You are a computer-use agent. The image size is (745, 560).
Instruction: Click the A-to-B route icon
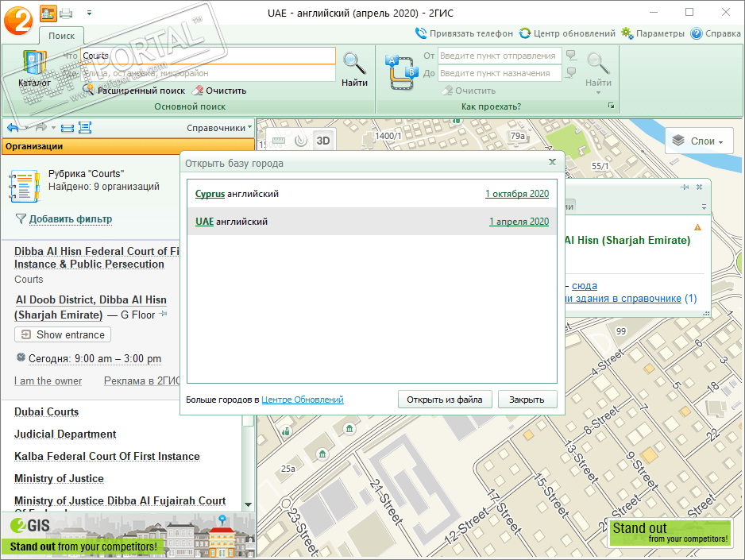(402, 72)
